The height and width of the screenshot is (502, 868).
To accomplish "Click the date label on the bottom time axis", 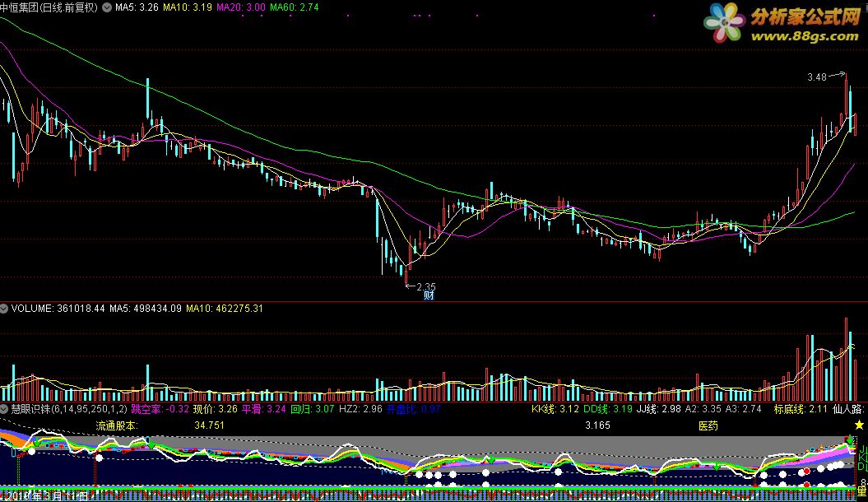I will pos(47,496).
